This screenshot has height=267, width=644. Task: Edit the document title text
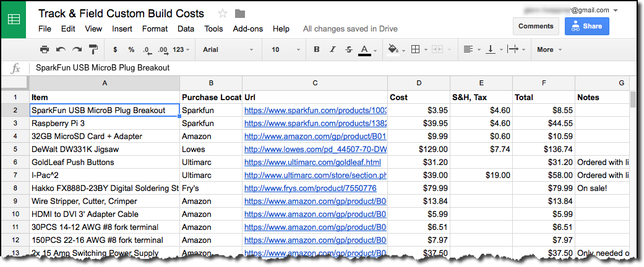(121, 14)
